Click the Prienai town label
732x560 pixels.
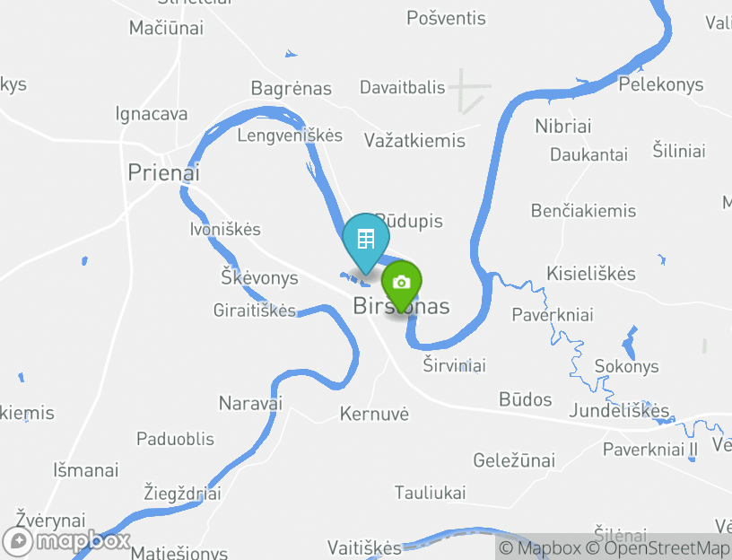coord(164,173)
